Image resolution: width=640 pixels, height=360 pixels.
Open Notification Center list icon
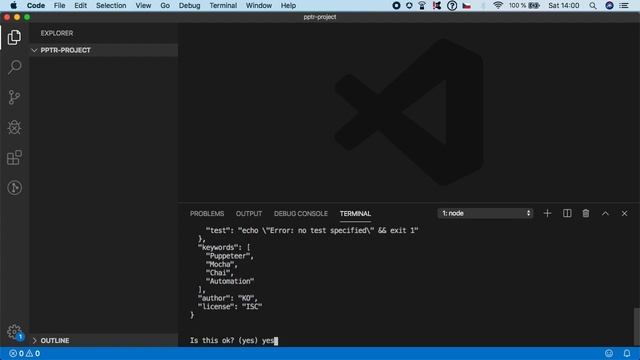[x=624, y=6]
